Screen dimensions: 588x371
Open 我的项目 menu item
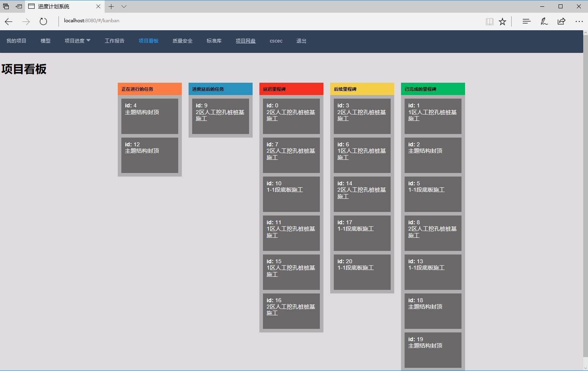click(16, 41)
